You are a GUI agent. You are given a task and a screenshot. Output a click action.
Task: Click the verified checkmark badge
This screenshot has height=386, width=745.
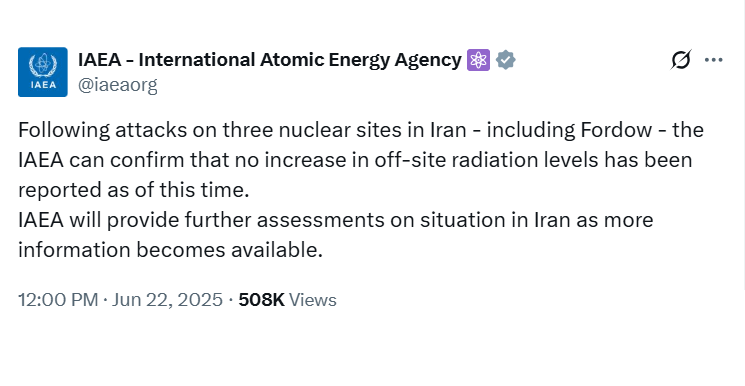[x=506, y=60]
